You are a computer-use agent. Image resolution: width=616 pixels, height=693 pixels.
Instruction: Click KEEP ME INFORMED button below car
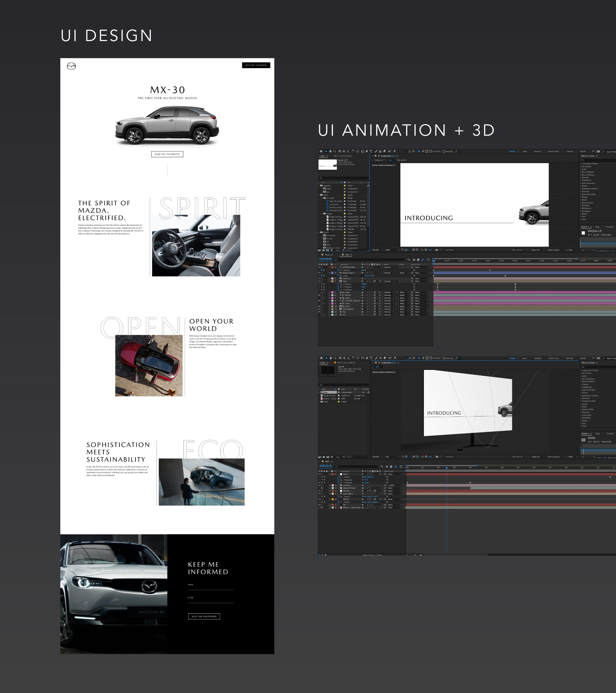167,154
